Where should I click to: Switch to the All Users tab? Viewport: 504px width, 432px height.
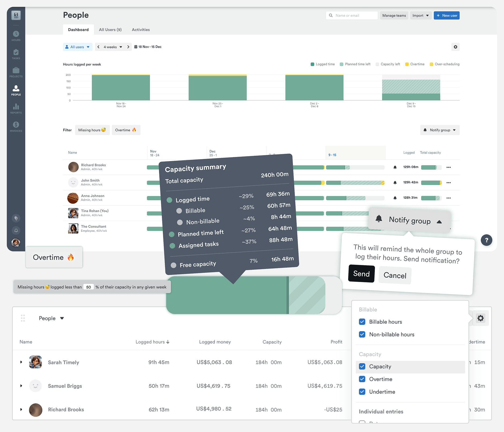pyautogui.click(x=110, y=30)
